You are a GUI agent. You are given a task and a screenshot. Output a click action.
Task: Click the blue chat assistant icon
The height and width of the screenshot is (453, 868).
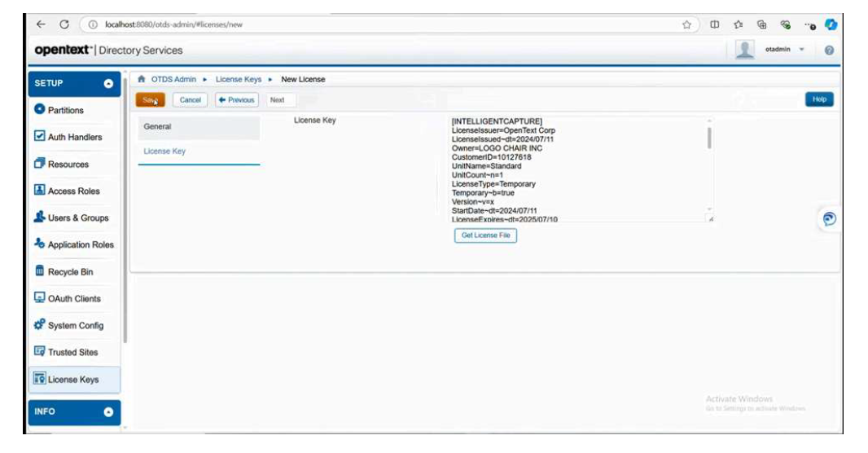[829, 219]
